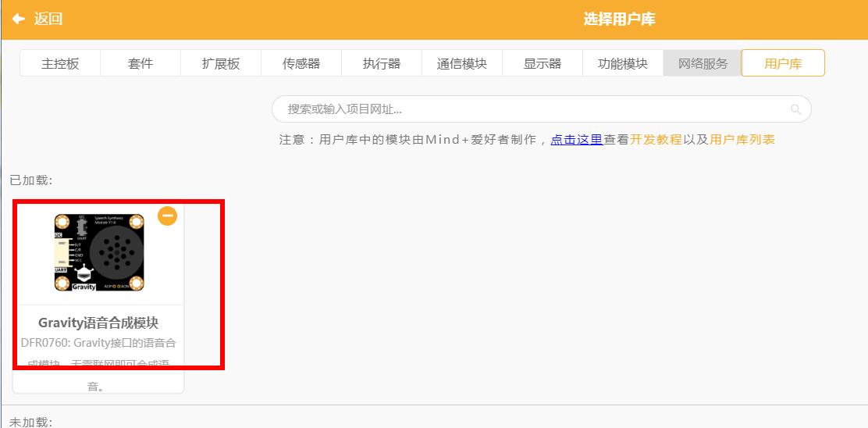Select the 扩展板 tab
Screen dimensions: 868x428
point(221,63)
